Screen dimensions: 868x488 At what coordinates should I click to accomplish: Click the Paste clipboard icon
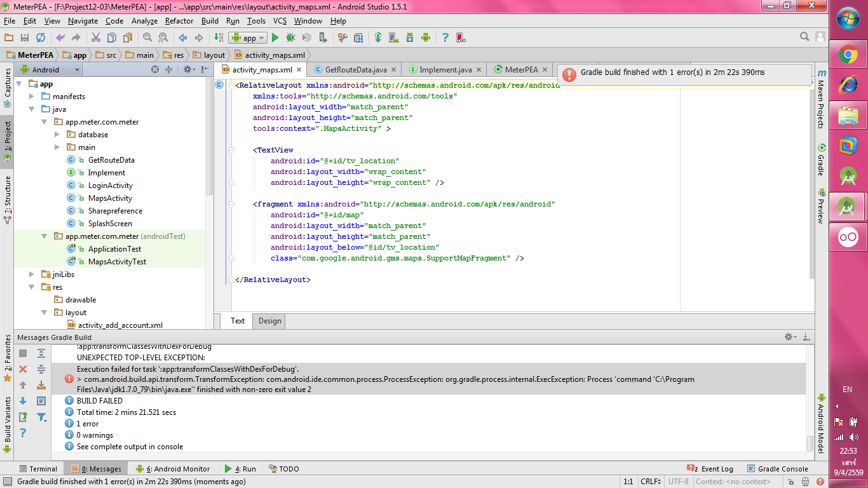coord(128,38)
